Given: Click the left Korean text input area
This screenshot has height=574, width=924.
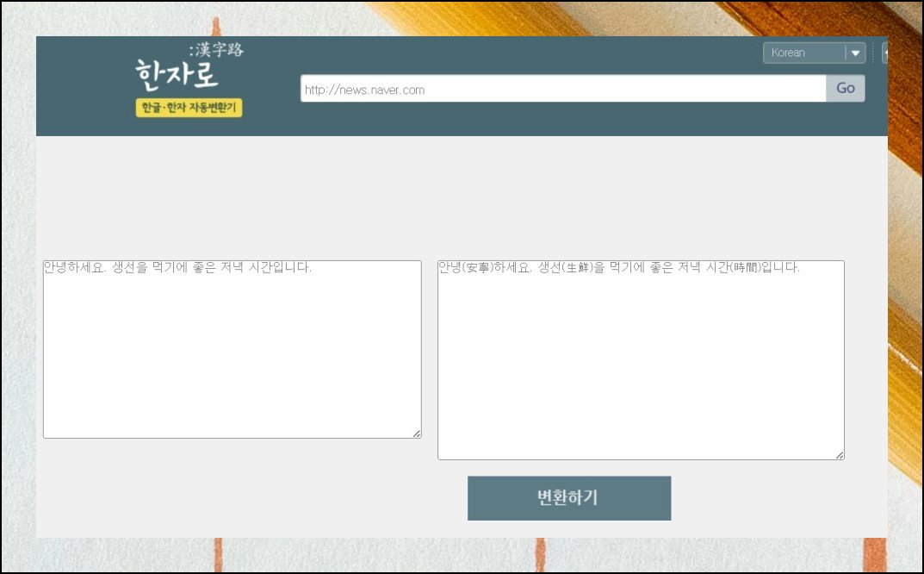Looking at the screenshot, I should [x=233, y=349].
